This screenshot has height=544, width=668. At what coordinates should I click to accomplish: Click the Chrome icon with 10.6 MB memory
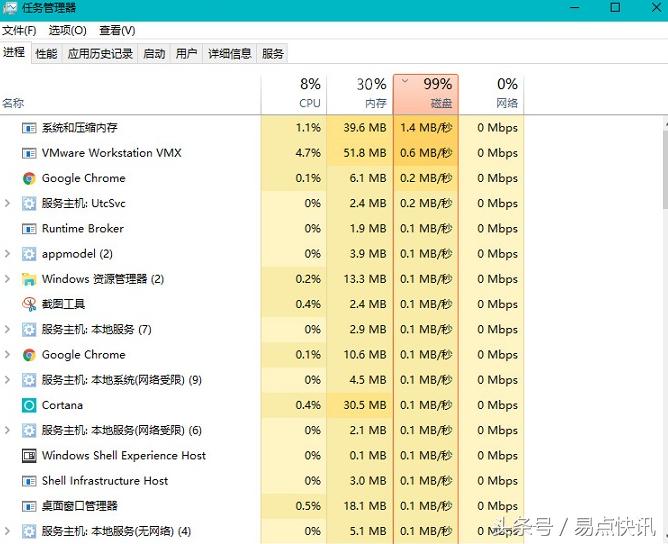29,355
